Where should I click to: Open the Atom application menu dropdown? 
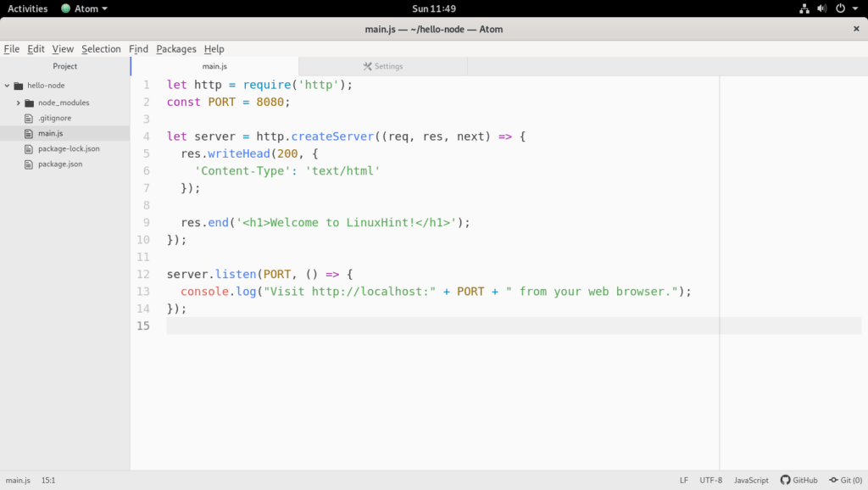click(85, 8)
